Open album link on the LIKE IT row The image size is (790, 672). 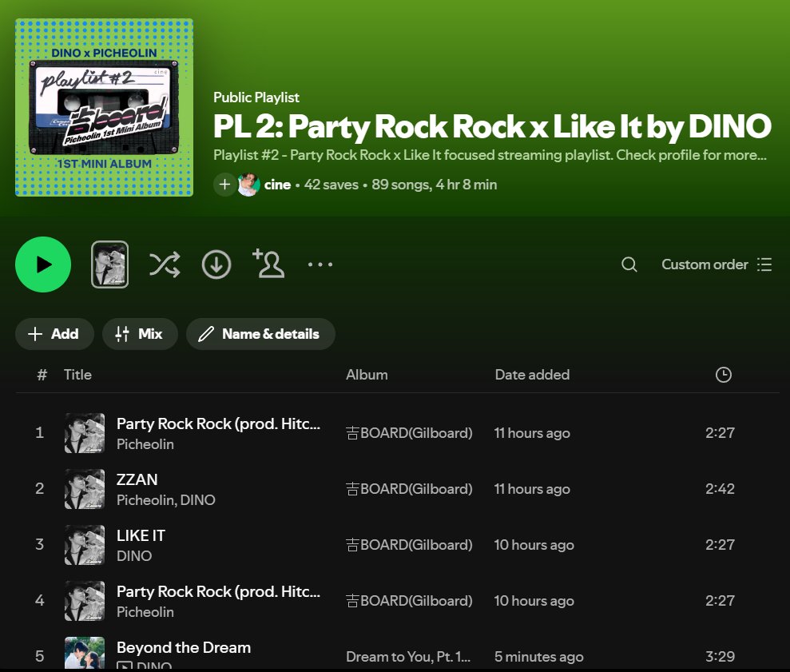pyautogui.click(x=409, y=545)
